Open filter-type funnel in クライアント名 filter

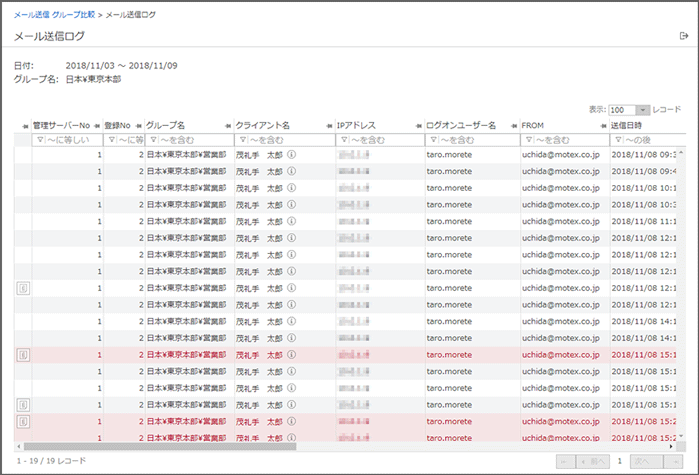[243, 140]
